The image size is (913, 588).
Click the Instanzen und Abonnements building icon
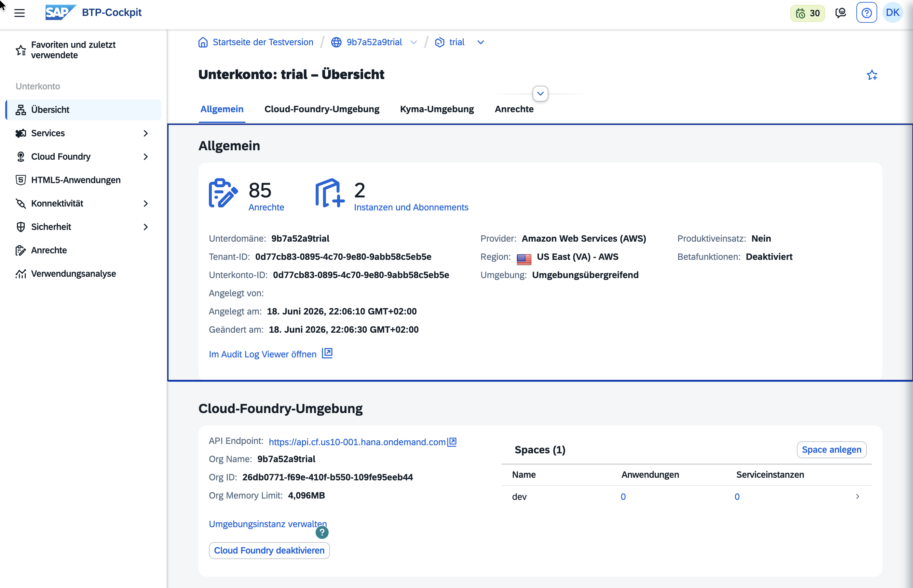click(x=330, y=193)
